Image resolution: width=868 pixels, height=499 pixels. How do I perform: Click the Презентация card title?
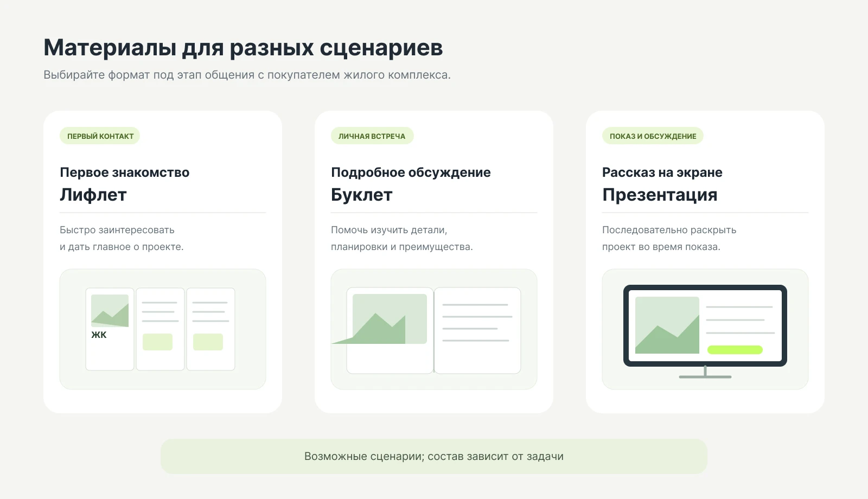pos(660,195)
